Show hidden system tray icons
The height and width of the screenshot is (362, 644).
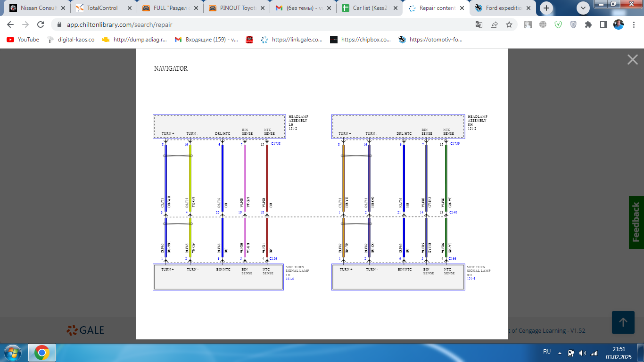click(x=560, y=353)
